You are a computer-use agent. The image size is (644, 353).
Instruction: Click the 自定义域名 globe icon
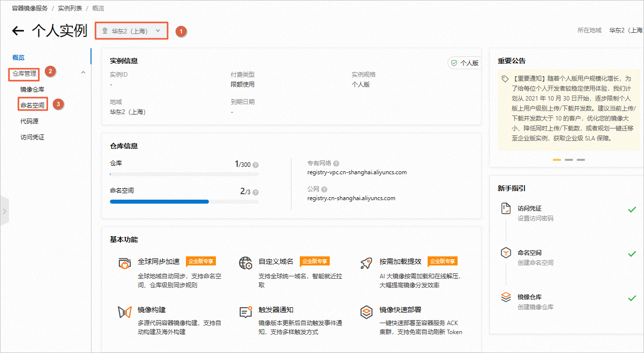245,263
